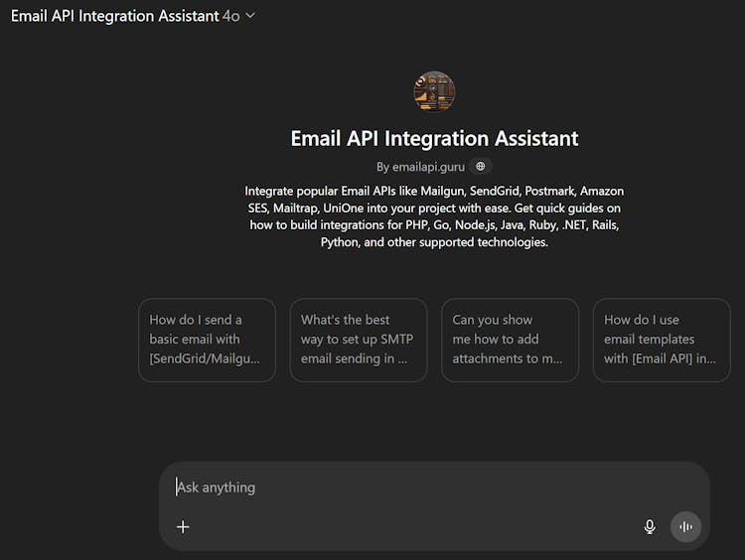Image resolution: width=745 pixels, height=560 pixels.
Task: Open the 'By emailapi.guru' author link
Action: 420,167
